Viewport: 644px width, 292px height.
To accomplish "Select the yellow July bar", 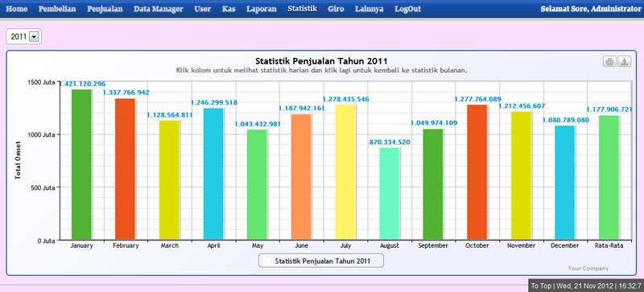I will click(345, 172).
